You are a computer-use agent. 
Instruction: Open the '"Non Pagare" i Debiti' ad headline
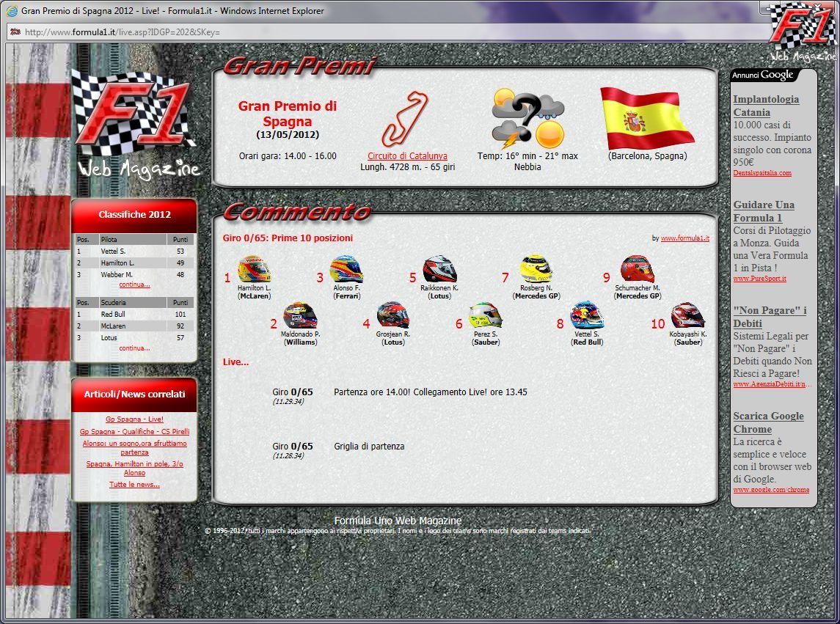pos(770,317)
